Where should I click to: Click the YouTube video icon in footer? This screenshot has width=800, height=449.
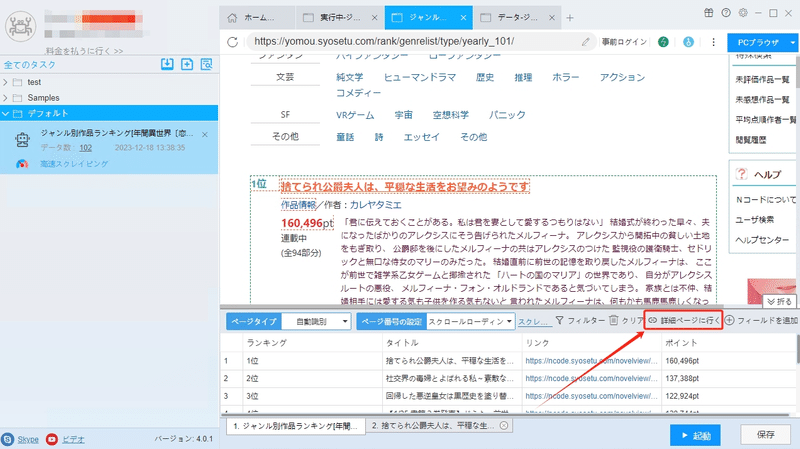[52, 439]
